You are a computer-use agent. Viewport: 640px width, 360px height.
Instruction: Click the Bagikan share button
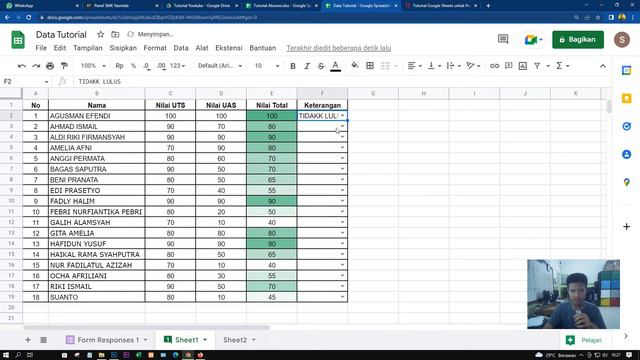pyautogui.click(x=578, y=40)
